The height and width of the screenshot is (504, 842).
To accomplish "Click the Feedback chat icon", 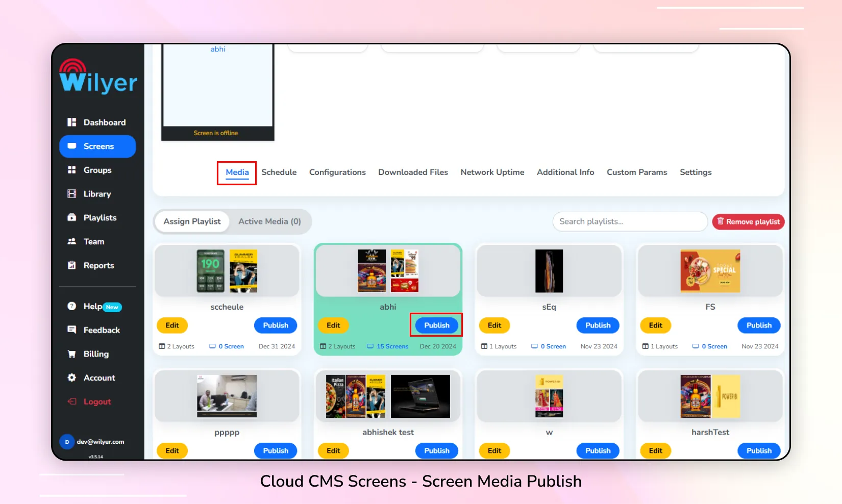I will pyautogui.click(x=72, y=330).
